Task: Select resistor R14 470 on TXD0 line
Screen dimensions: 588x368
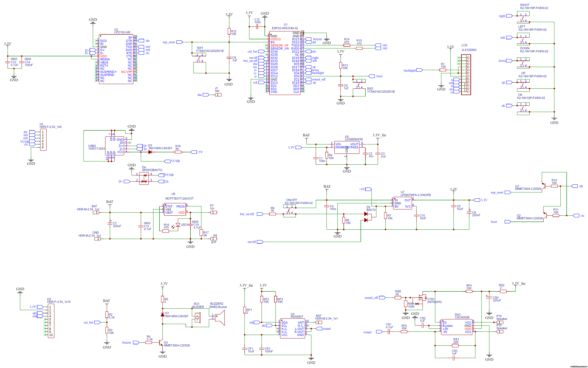Action: (x=347, y=45)
